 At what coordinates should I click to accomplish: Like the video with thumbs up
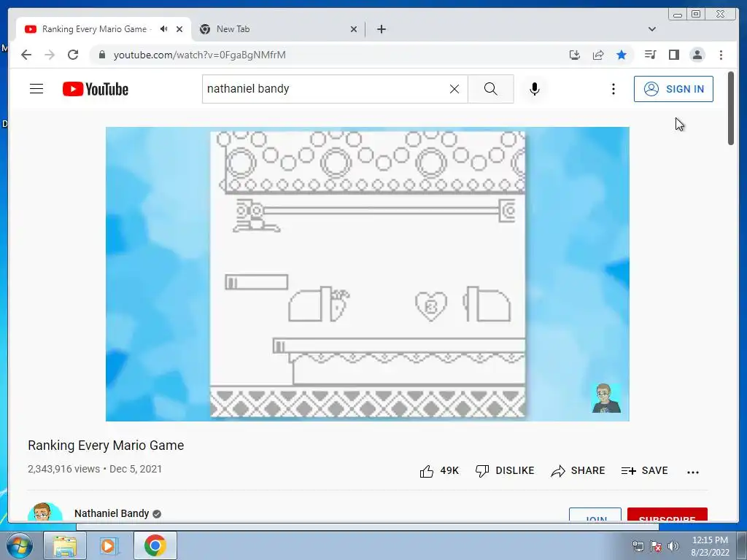tap(438, 471)
